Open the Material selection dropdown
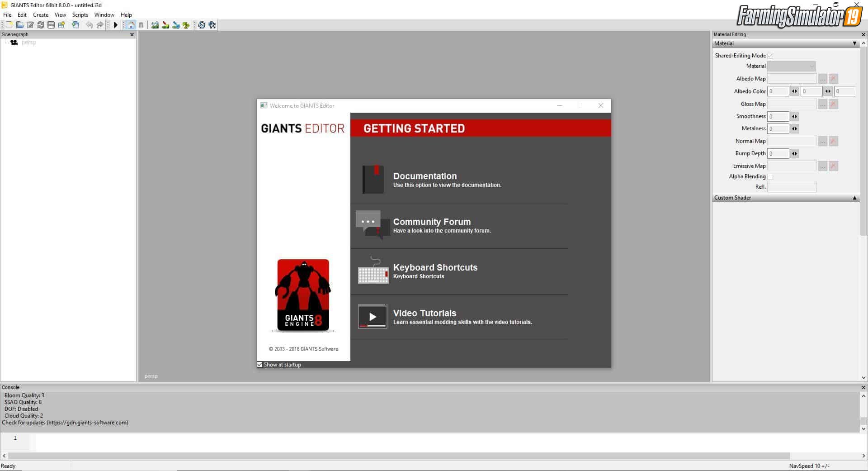 click(811, 66)
